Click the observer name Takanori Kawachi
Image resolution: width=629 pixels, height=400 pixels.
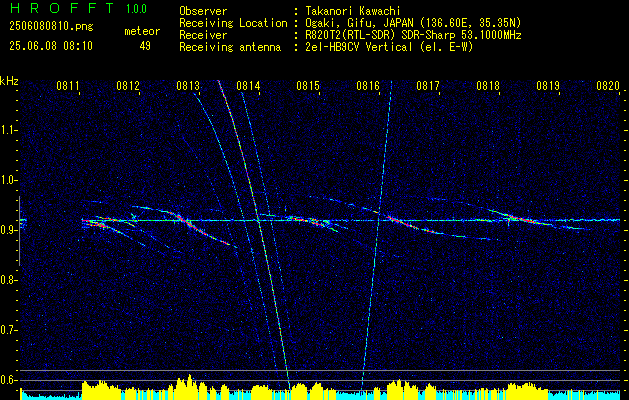pos(353,11)
